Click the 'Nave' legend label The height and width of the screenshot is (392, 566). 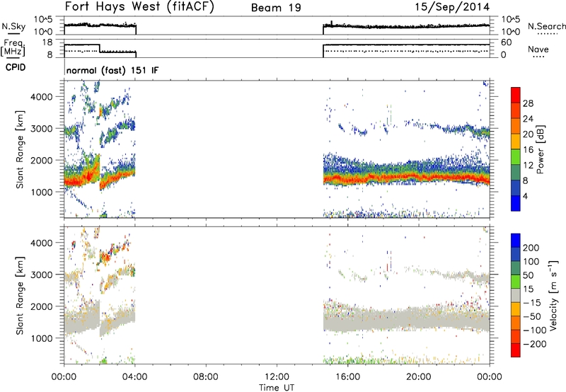coord(538,50)
